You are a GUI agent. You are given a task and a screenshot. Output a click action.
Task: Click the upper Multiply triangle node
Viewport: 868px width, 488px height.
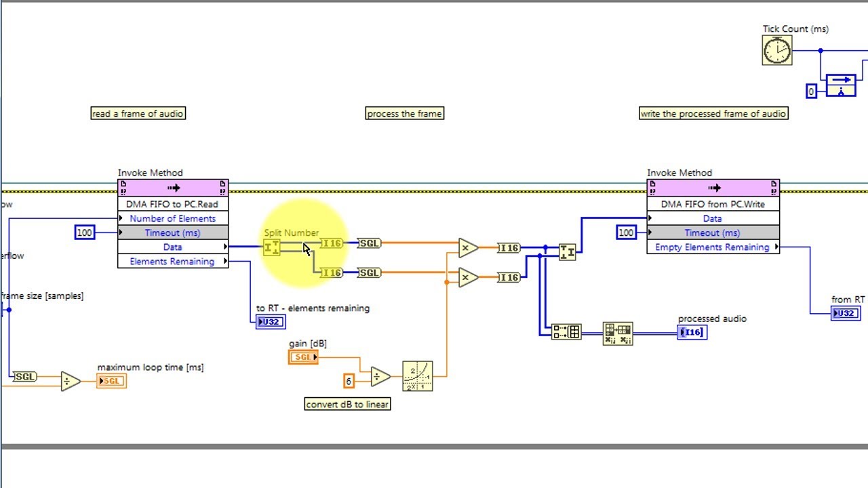[x=468, y=248]
